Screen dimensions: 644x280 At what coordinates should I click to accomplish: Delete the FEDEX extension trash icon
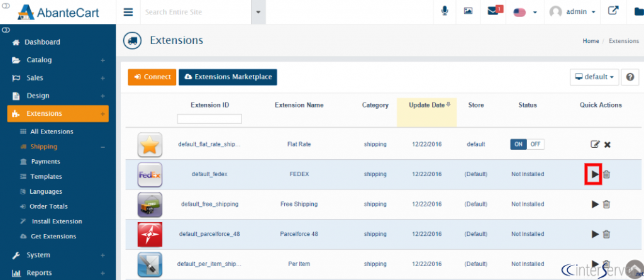[x=607, y=174]
